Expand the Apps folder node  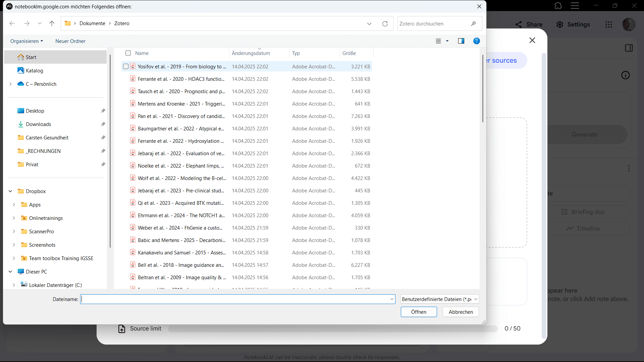pos(14,205)
